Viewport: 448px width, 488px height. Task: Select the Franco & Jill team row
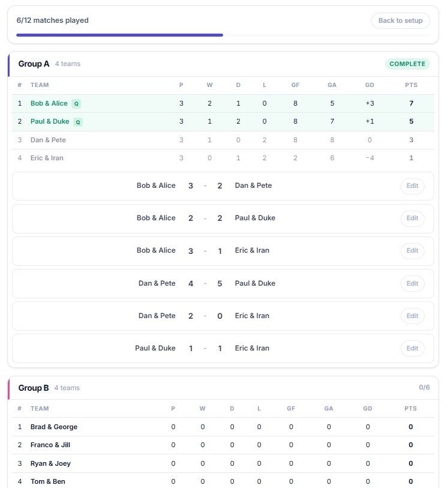50,445
